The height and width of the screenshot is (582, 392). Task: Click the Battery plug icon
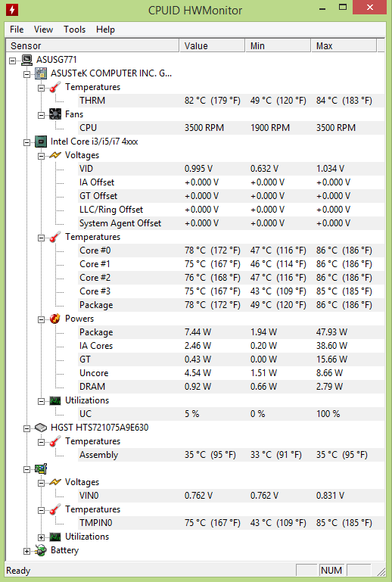(x=41, y=550)
